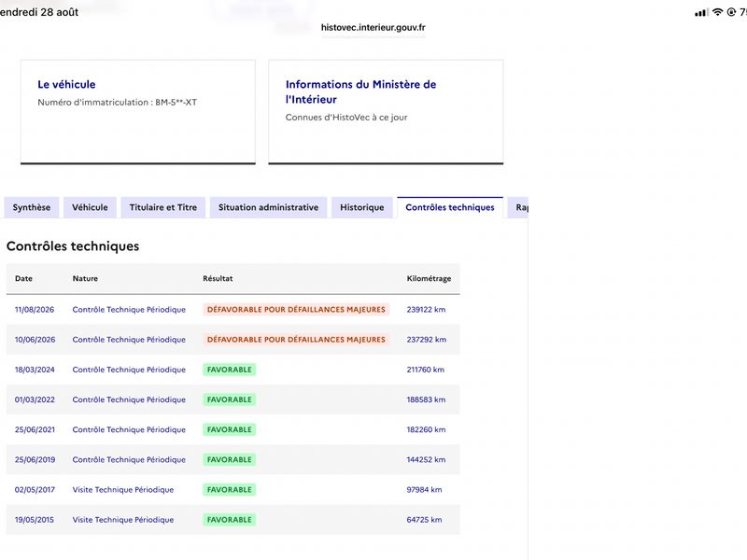Click the mileage 97984 km
This screenshot has width=747, height=560.
pos(424,489)
